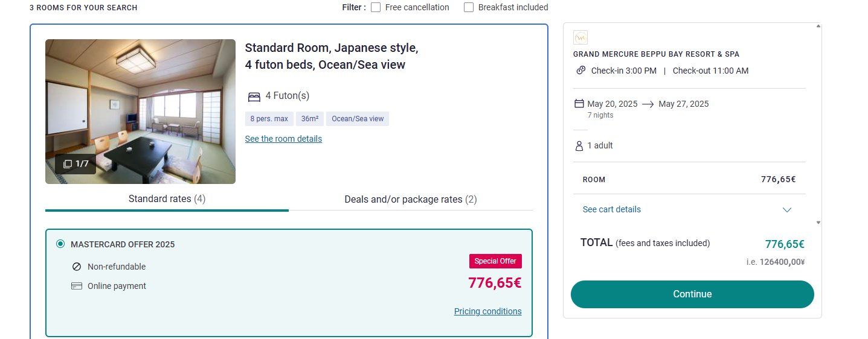868x339 pixels.
Task: Open See the room details link
Action: coord(283,139)
